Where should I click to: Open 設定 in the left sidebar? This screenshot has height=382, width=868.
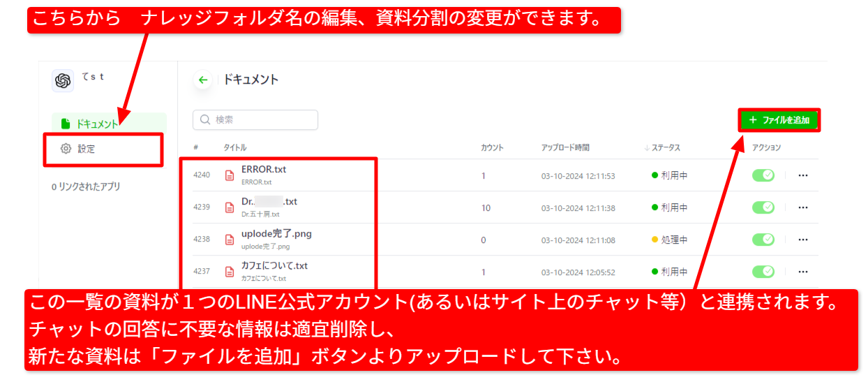coord(87,149)
